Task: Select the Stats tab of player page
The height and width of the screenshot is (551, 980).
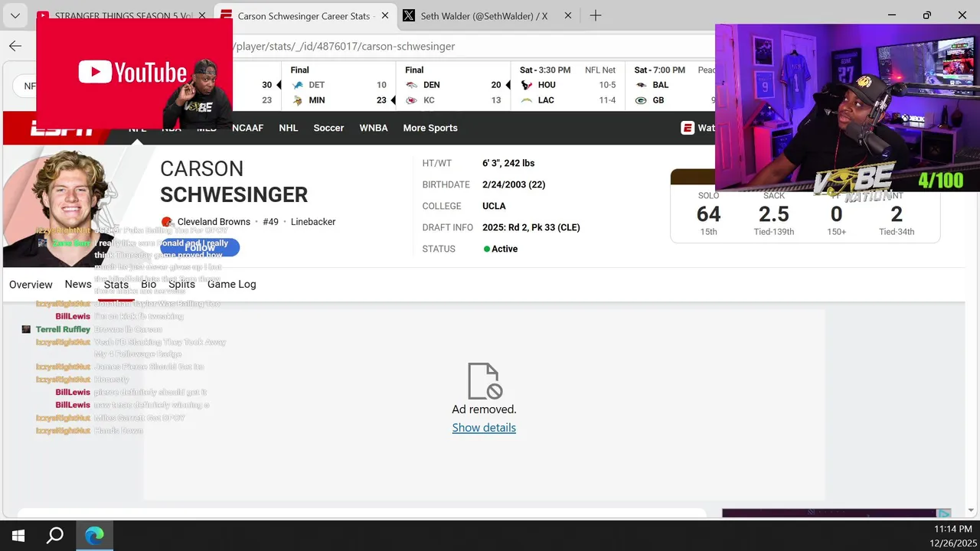Action: 116,284
